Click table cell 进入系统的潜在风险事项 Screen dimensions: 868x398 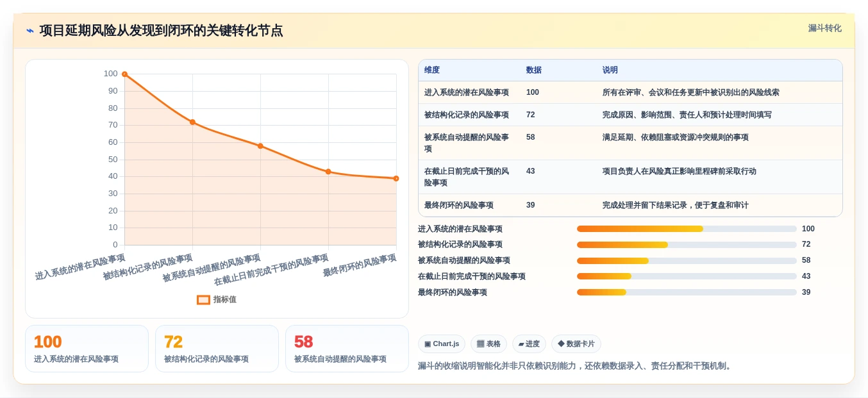click(467, 92)
